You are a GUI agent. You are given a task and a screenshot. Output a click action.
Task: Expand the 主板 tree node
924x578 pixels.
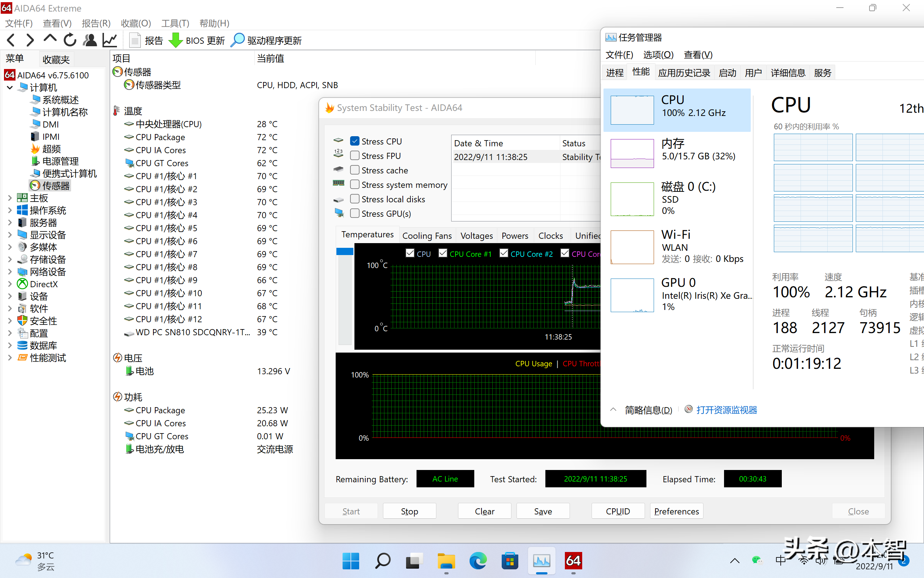click(x=10, y=198)
